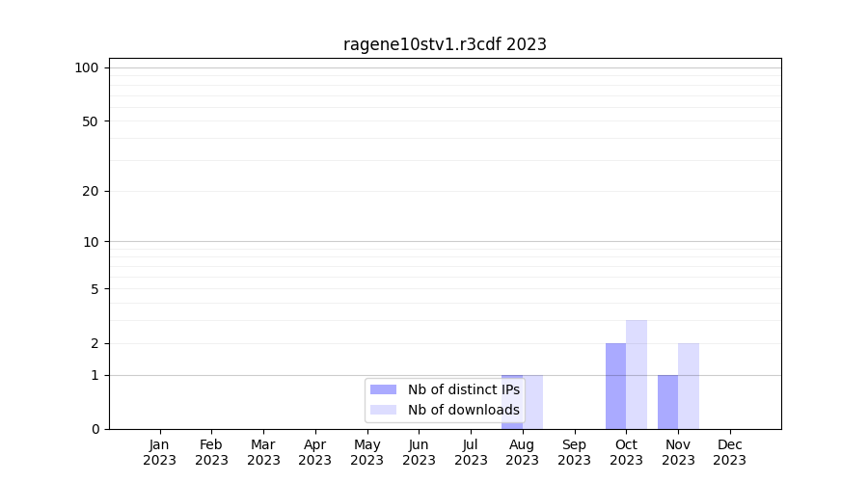This screenshot has width=868, height=482.
Task: Select the Sep 2023 x-axis label
Action: click(574, 452)
